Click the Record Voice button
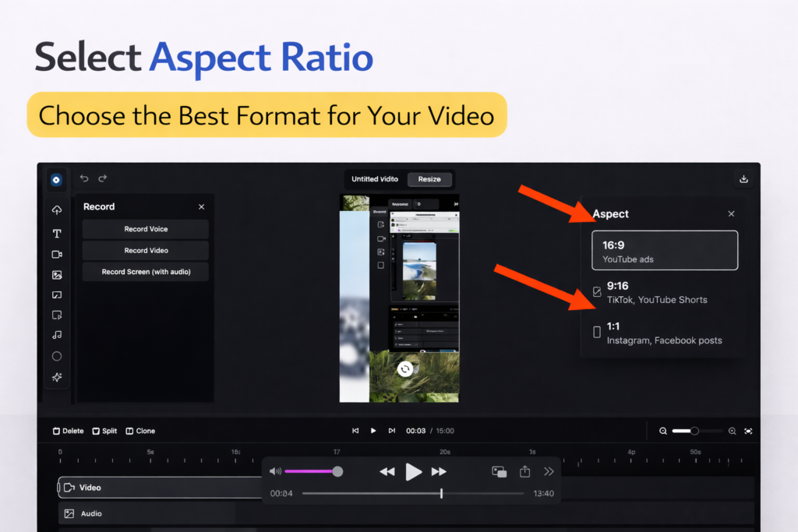 point(146,229)
